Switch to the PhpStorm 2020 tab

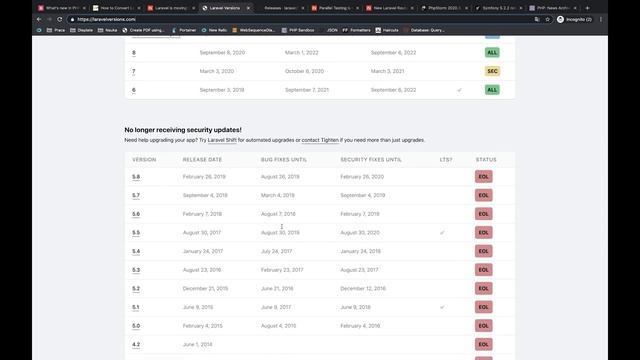444,8
